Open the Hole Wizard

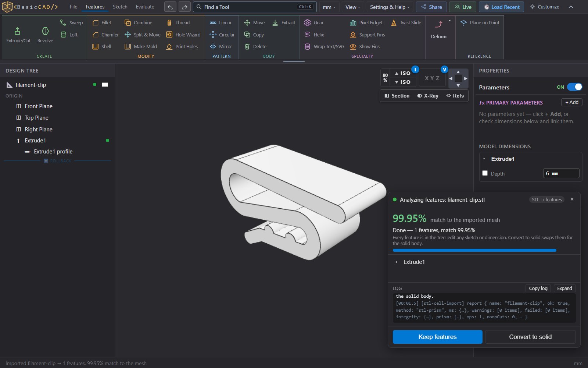183,35
